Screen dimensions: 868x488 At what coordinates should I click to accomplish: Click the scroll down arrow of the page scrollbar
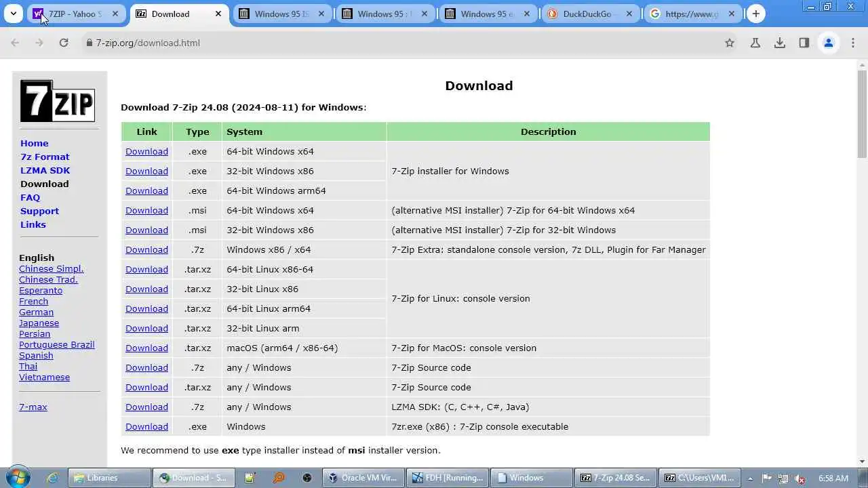click(x=862, y=462)
